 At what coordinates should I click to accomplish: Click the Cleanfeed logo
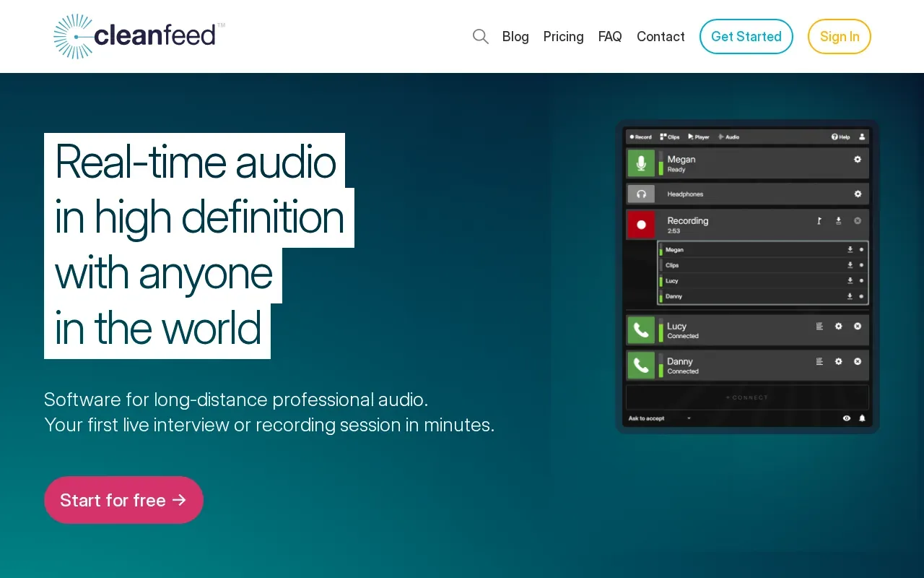(x=139, y=36)
